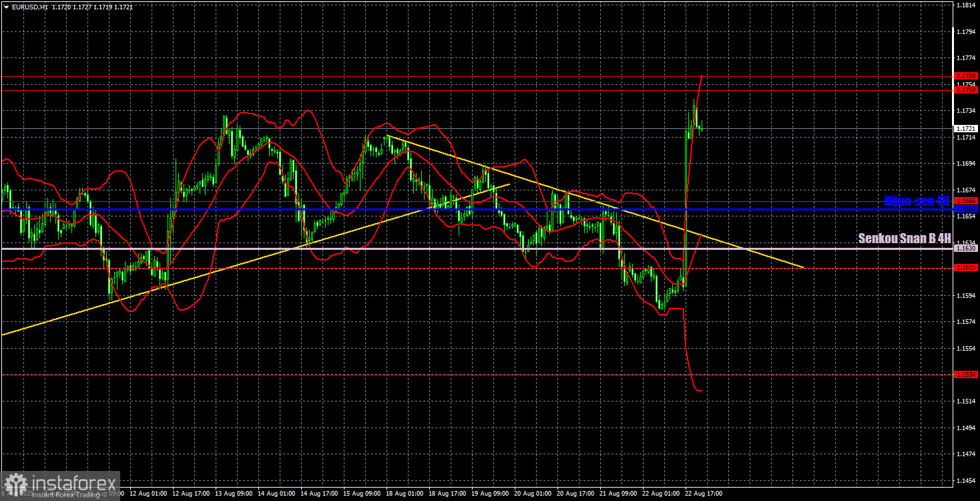Click the 1.1494 price axis label

click(967, 428)
